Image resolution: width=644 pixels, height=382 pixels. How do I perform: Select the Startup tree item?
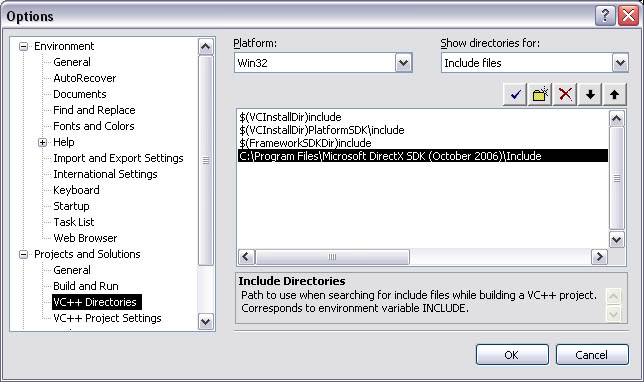point(71,206)
